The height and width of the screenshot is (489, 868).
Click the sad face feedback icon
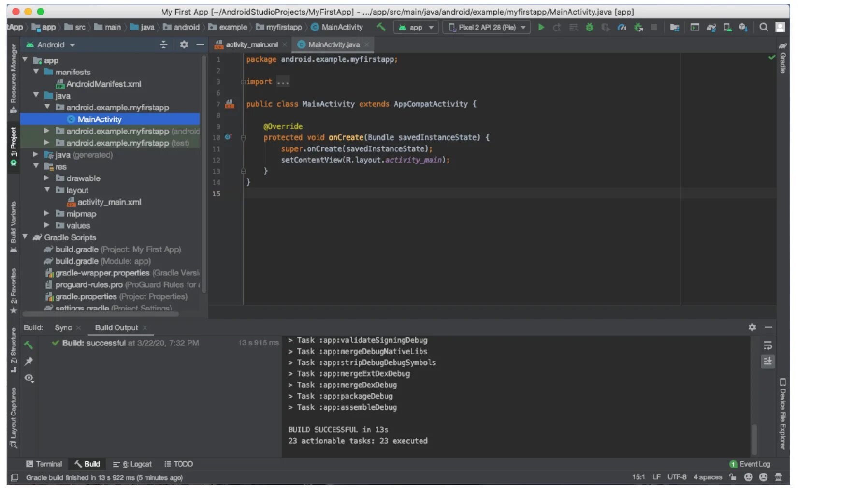(x=763, y=477)
